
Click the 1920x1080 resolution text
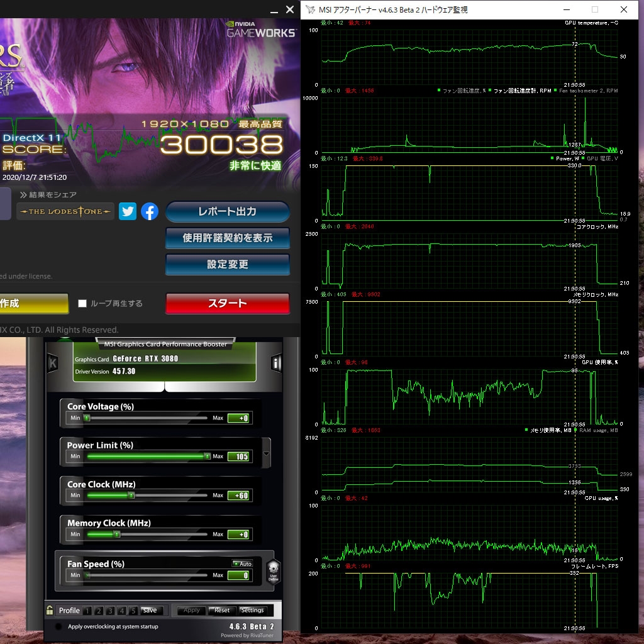pyautogui.click(x=185, y=124)
